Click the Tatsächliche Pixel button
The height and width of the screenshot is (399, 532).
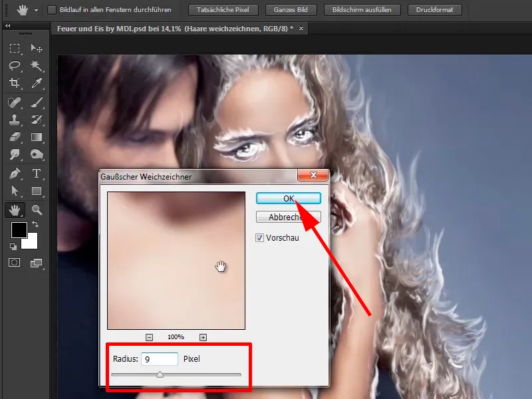(223, 10)
